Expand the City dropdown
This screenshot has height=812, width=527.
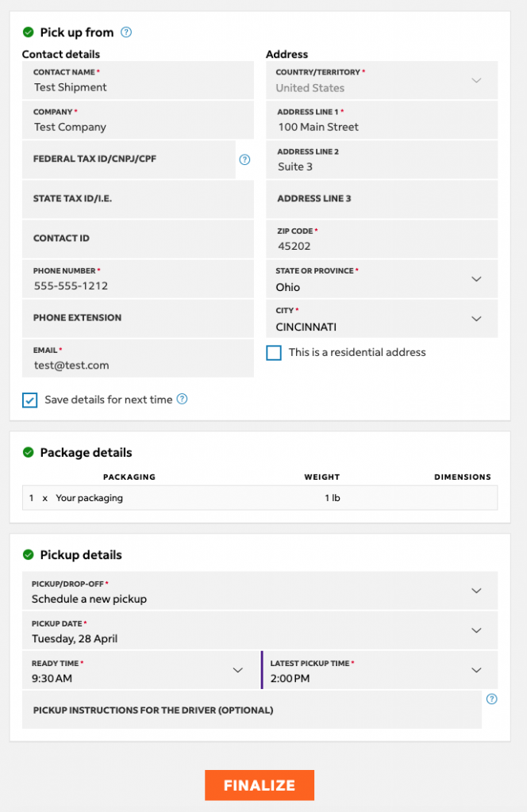click(475, 319)
